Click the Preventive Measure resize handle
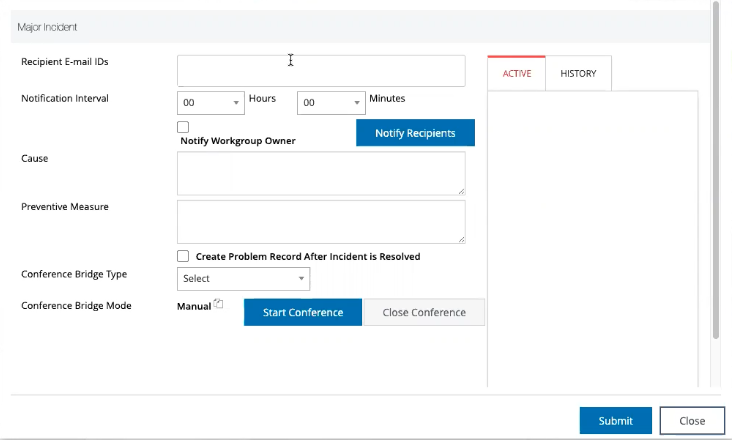732x440 pixels. [x=460, y=238]
